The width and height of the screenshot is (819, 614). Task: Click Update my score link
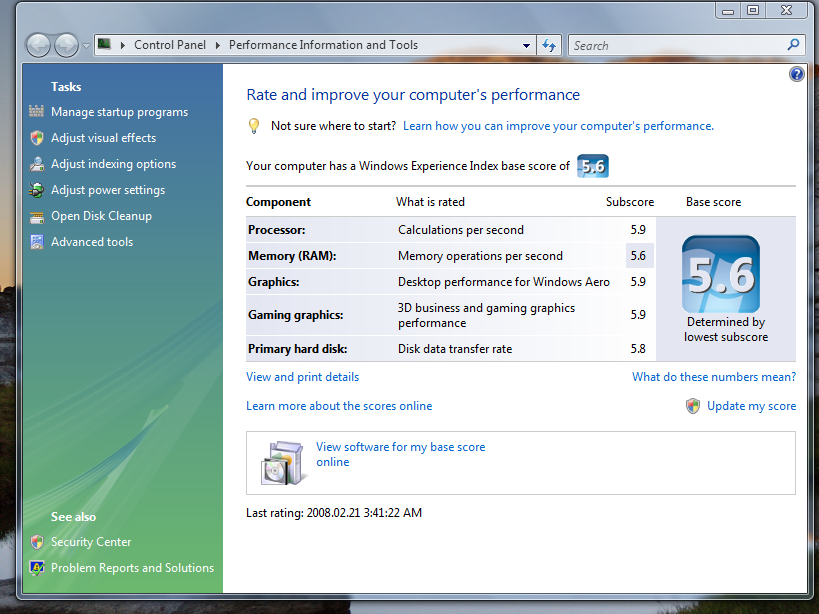pyautogui.click(x=751, y=406)
